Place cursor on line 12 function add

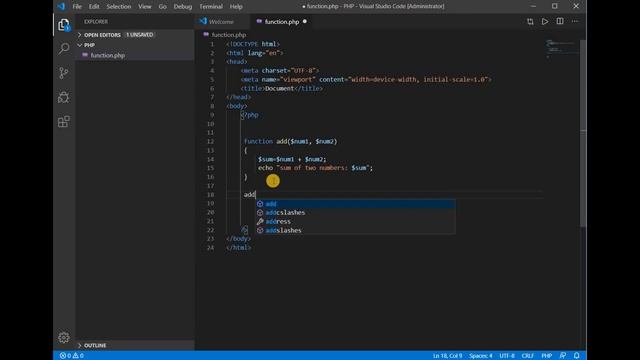pos(291,142)
